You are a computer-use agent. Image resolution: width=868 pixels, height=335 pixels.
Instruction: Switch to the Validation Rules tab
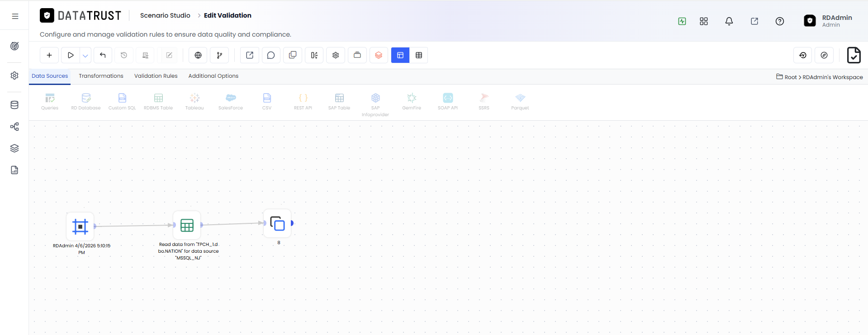pyautogui.click(x=156, y=76)
